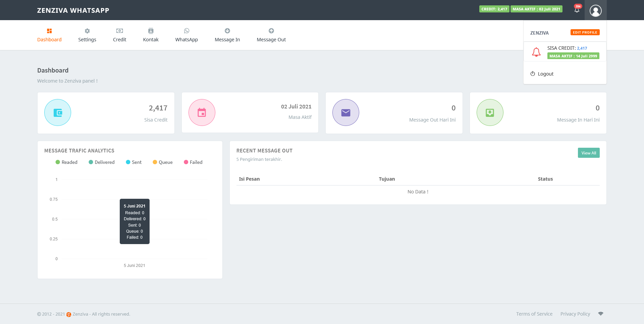
Task: Toggle the Readed legend series
Action: pyautogui.click(x=66, y=162)
